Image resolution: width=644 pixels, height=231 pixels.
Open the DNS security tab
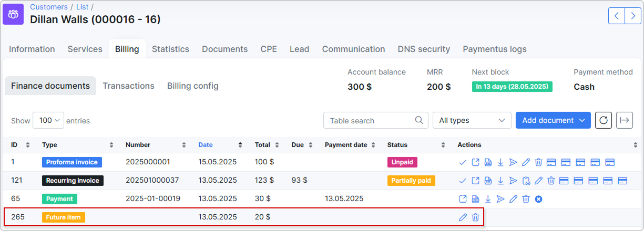(x=424, y=49)
